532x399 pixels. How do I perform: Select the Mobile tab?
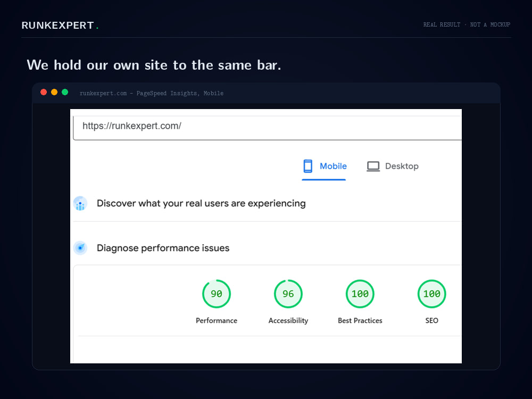click(324, 167)
